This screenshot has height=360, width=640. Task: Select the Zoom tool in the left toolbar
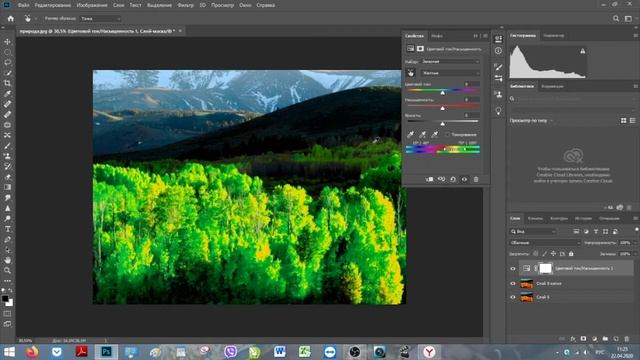coord(7,270)
